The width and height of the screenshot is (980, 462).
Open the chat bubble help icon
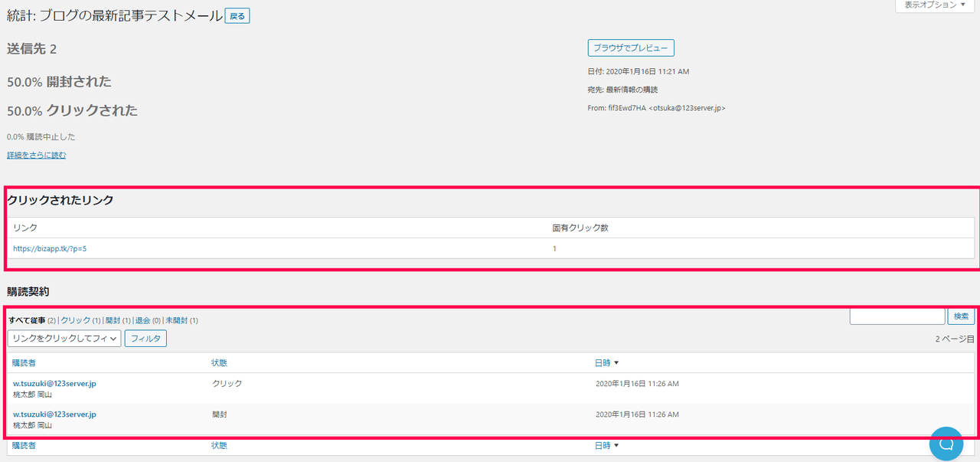click(x=946, y=444)
